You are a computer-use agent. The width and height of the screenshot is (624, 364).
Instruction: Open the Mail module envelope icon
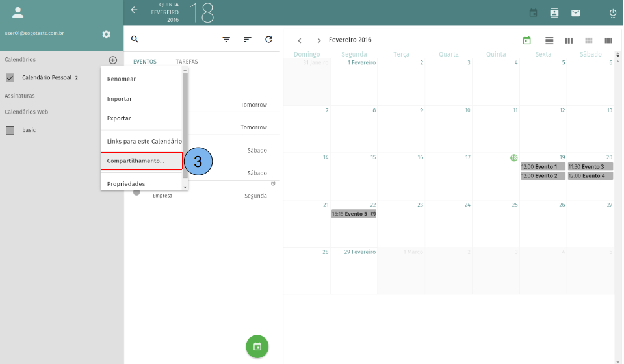click(575, 13)
